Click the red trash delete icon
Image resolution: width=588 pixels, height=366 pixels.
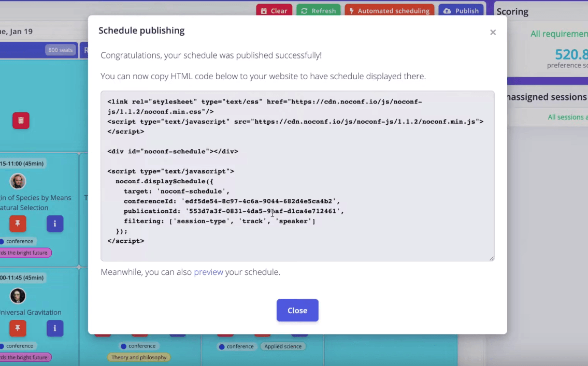[x=21, y=121]
